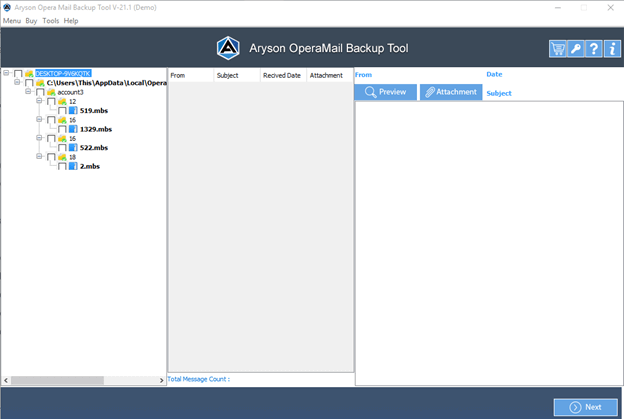624x419 pixels.
Task: Select the 519.mbs file name
Action: [94, 111]
